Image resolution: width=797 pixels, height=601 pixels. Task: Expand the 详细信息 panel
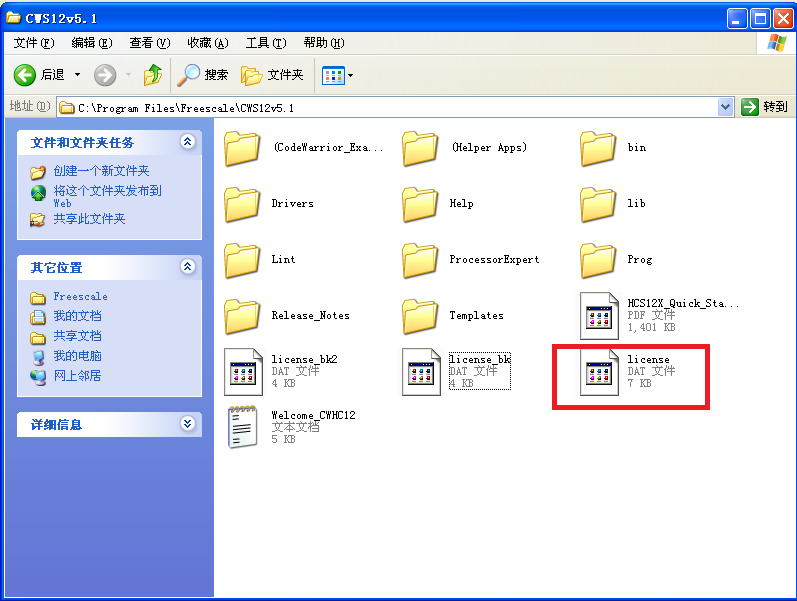[x=188, y=424]
